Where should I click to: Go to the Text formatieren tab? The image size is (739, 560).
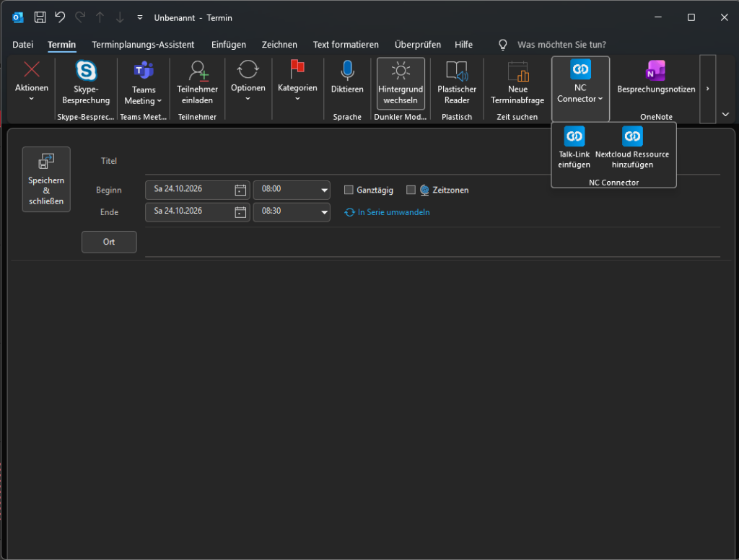[x=346, y=45]
